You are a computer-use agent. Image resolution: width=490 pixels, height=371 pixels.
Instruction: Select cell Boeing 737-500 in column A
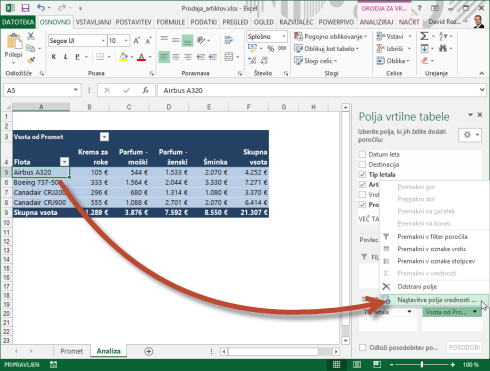[41, 182]
